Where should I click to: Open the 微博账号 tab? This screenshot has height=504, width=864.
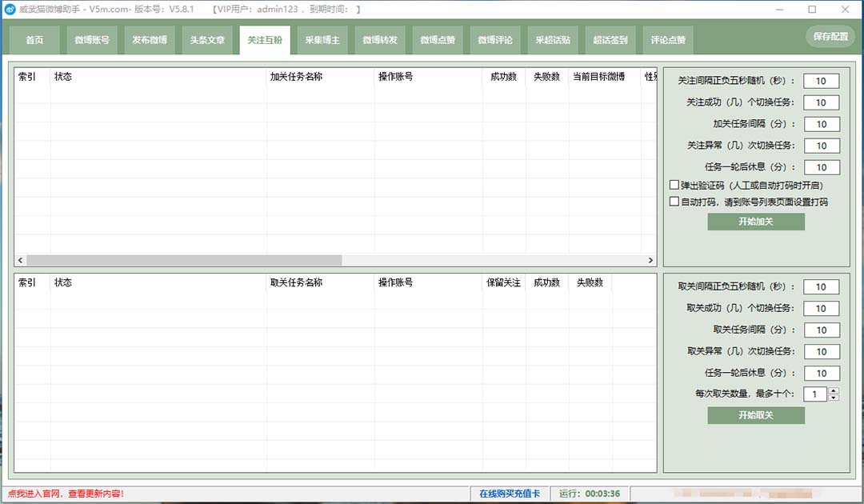90,40
